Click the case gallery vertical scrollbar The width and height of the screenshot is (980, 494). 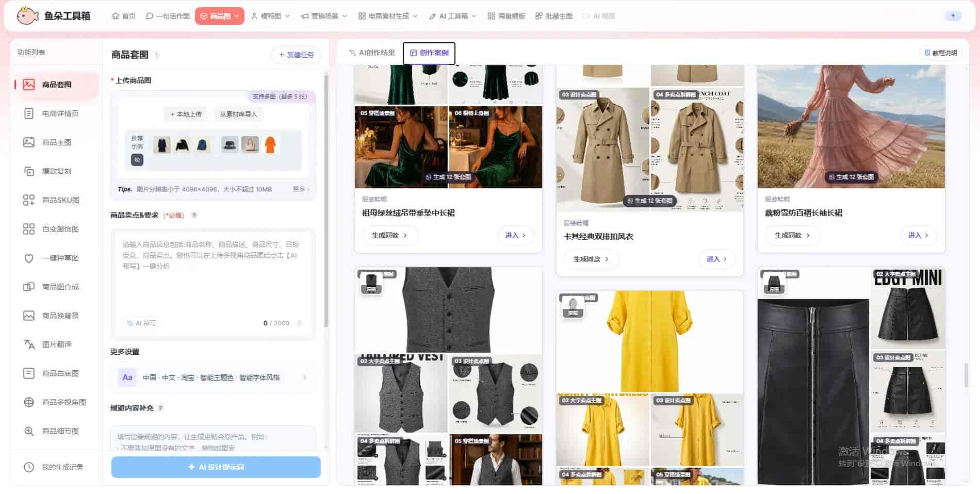click(x=966, y=375)
